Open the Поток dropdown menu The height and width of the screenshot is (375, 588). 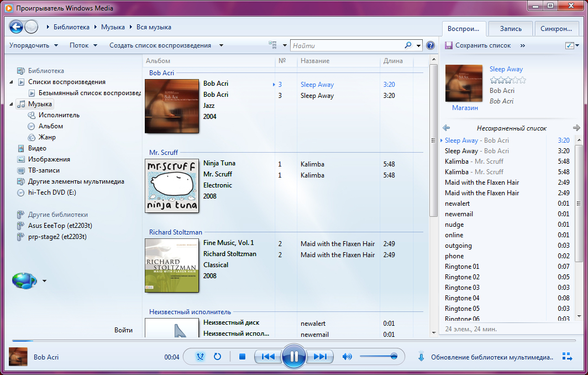pos(83,45)
